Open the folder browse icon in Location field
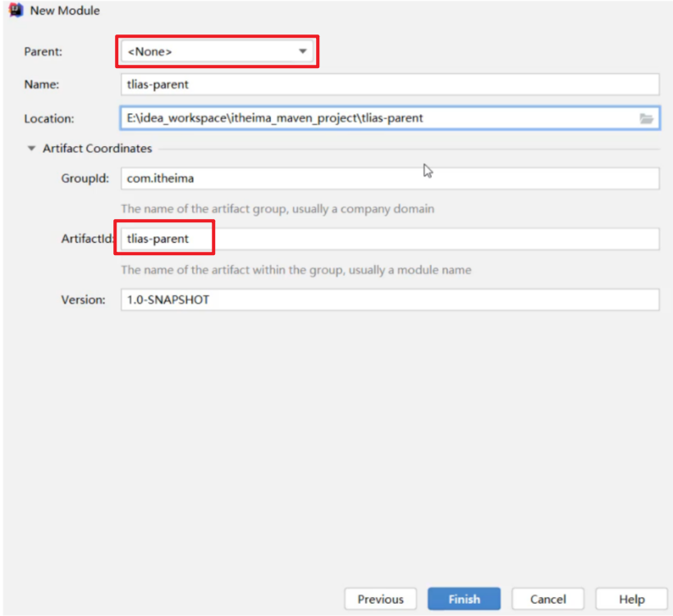Screen dimensions: 673x616 click(x=647, y=118)
